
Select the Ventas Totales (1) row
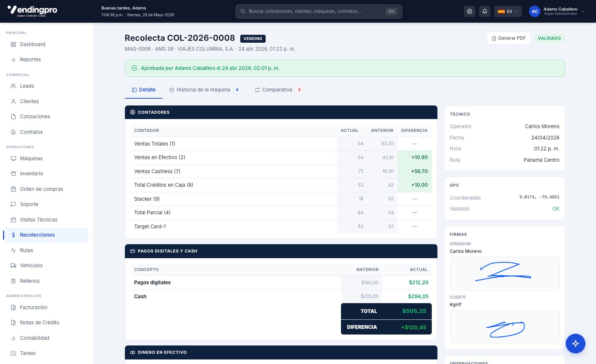281,144
